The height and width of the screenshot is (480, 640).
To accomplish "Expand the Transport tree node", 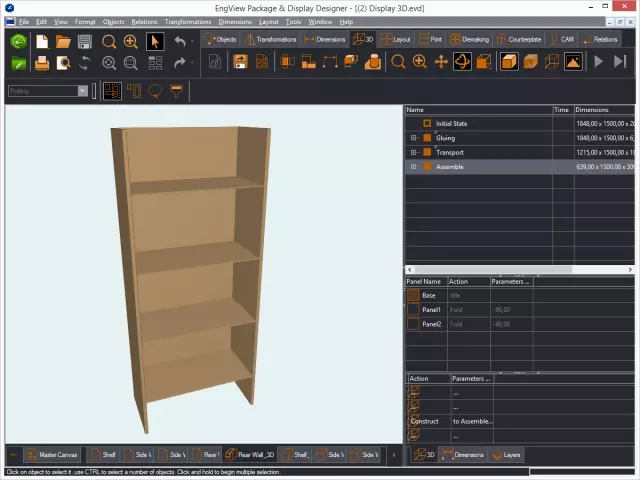I will (x=413, y=152).
